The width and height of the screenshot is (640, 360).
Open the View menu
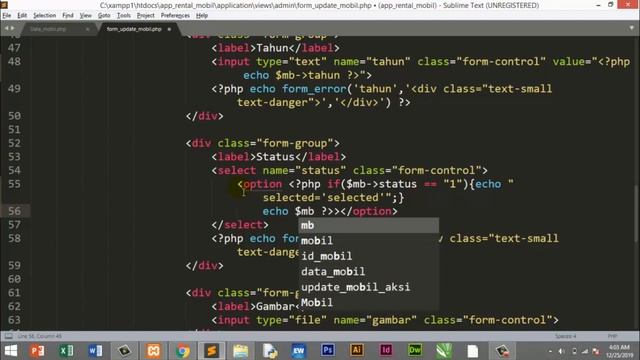85,16
